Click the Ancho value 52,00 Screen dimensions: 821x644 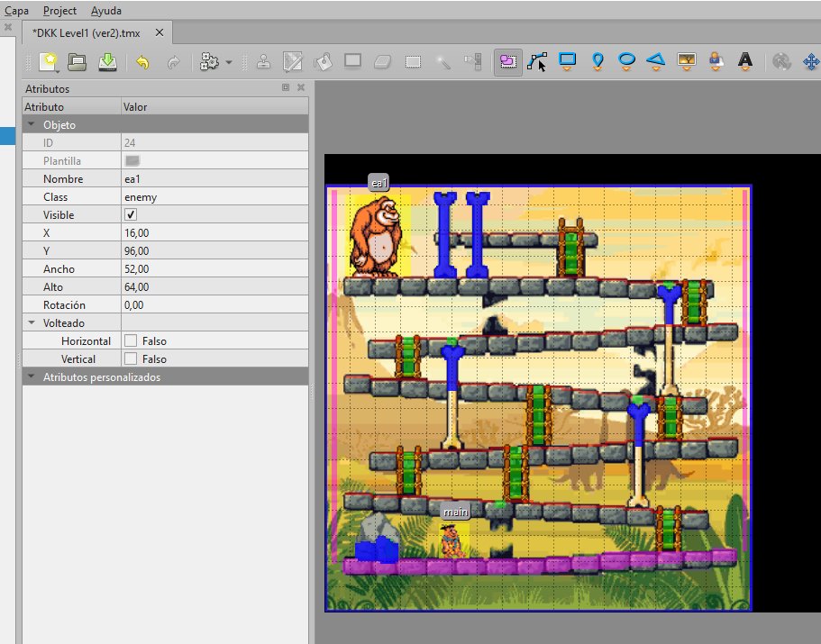pyautogui.click(x=214, y=269)
